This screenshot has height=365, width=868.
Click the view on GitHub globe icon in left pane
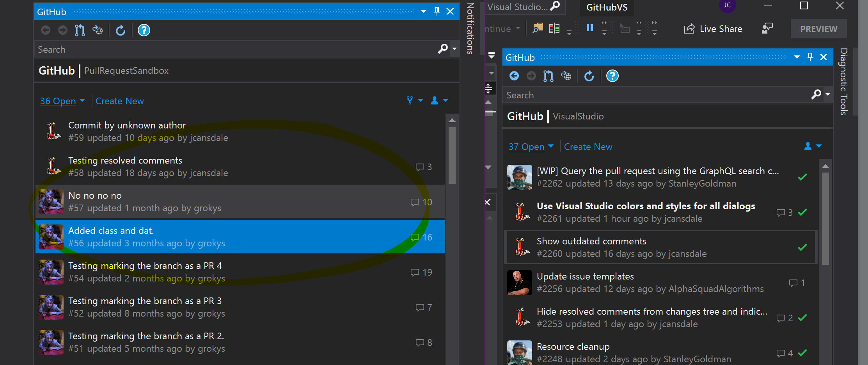(x=98, y=30)
